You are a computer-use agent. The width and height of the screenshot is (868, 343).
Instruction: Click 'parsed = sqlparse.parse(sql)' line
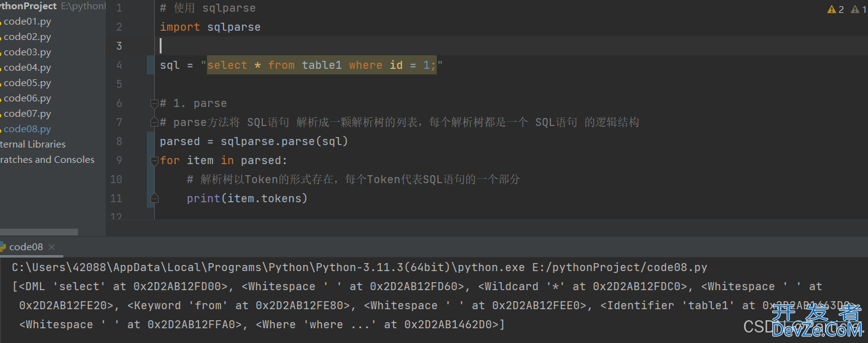pyautogui.click(x=254, y=141)
